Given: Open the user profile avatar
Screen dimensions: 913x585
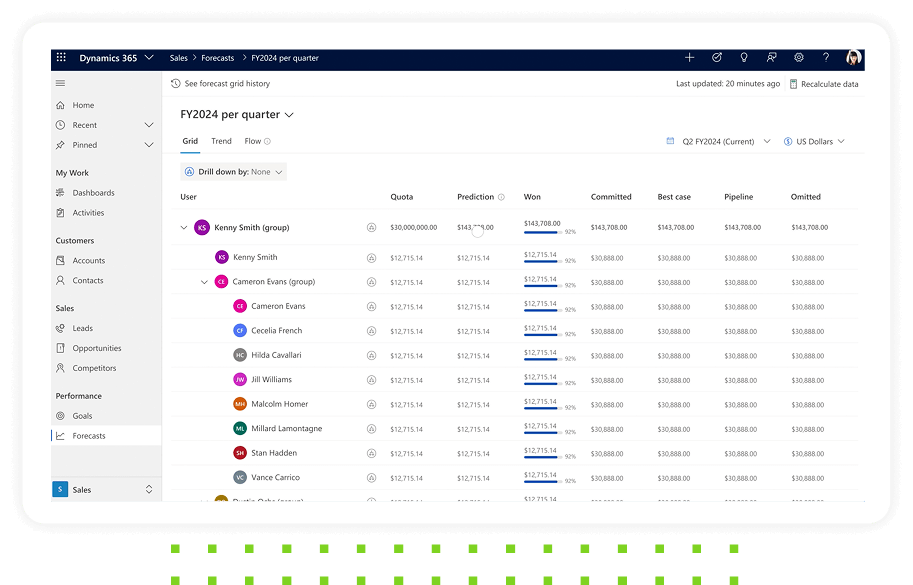Looking at the screenshot, I should point(854,58).
